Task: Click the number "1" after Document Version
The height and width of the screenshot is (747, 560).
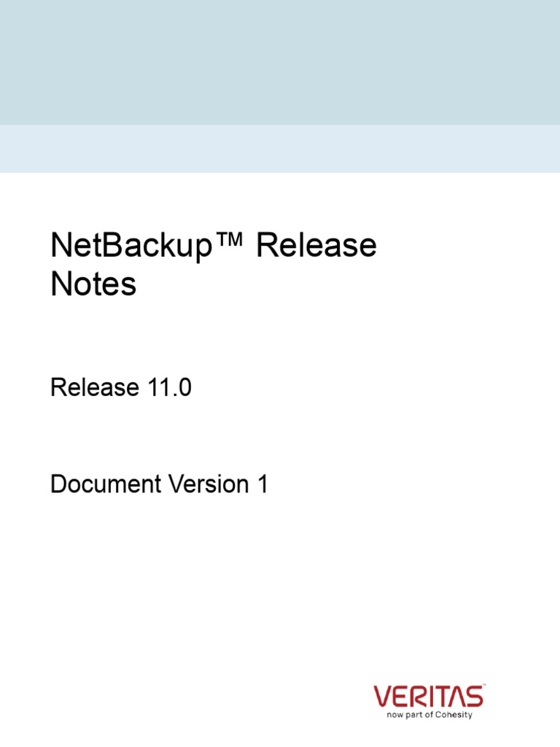Action: click(262, 484)
